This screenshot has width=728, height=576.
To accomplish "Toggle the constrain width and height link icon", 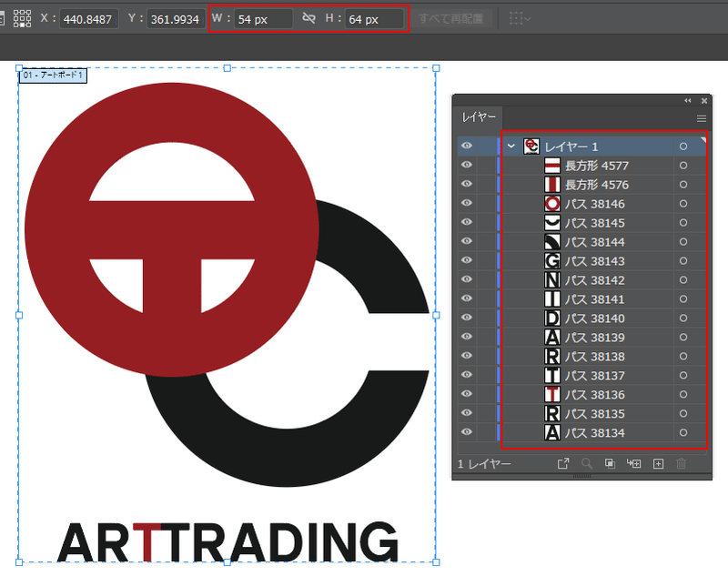I will [x=308, y=18].
